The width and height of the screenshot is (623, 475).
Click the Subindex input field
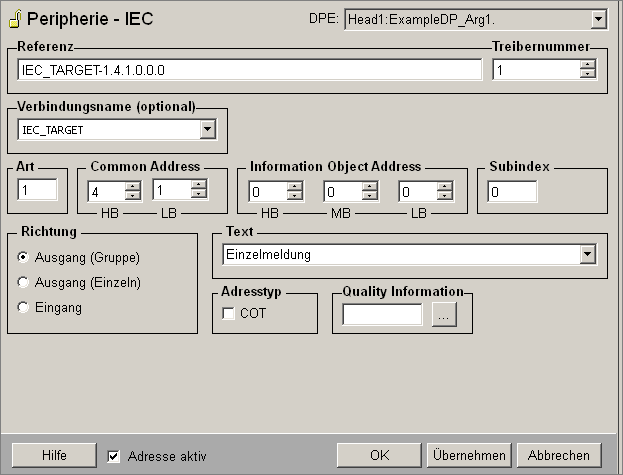coord(512,192)
